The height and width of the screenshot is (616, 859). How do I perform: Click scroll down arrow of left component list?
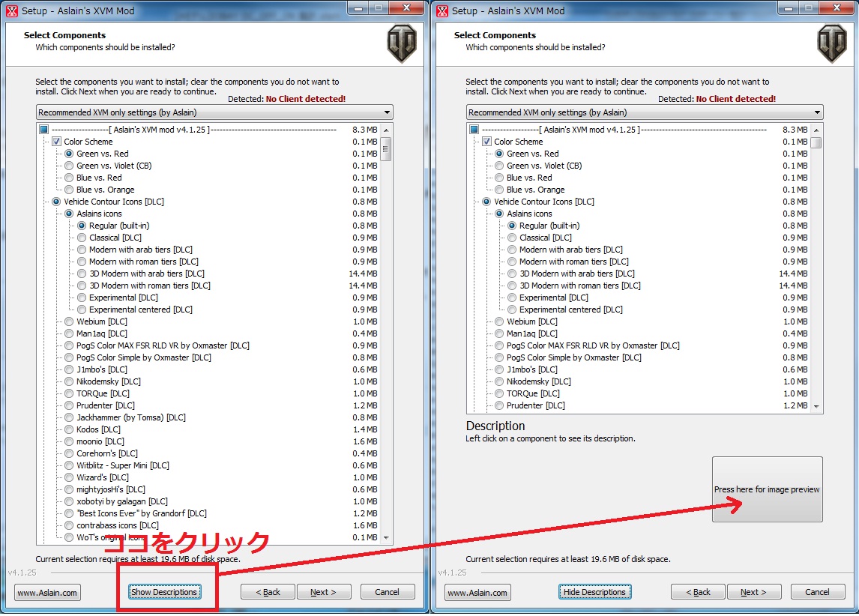[386, 538]
